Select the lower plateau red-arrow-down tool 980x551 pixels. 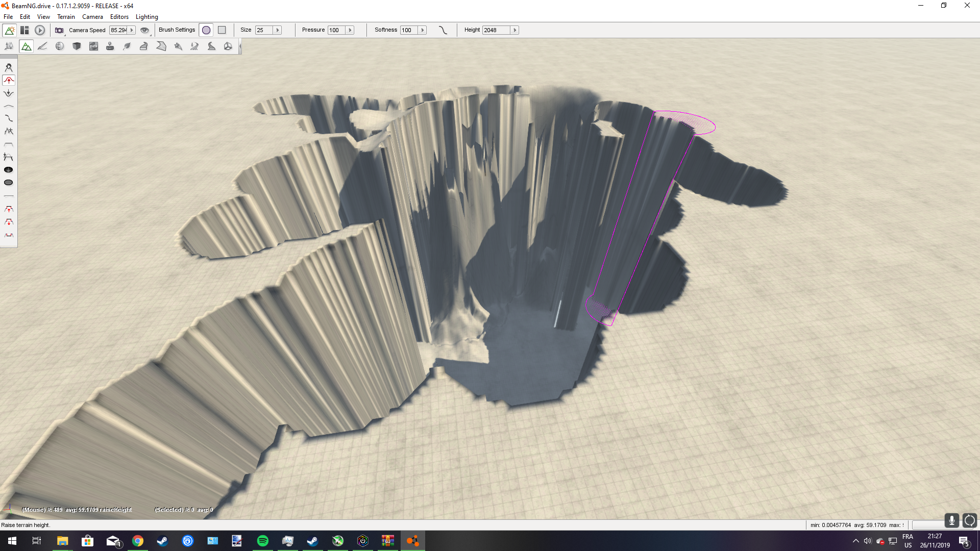pyautogui.click(x=9, y=222)
